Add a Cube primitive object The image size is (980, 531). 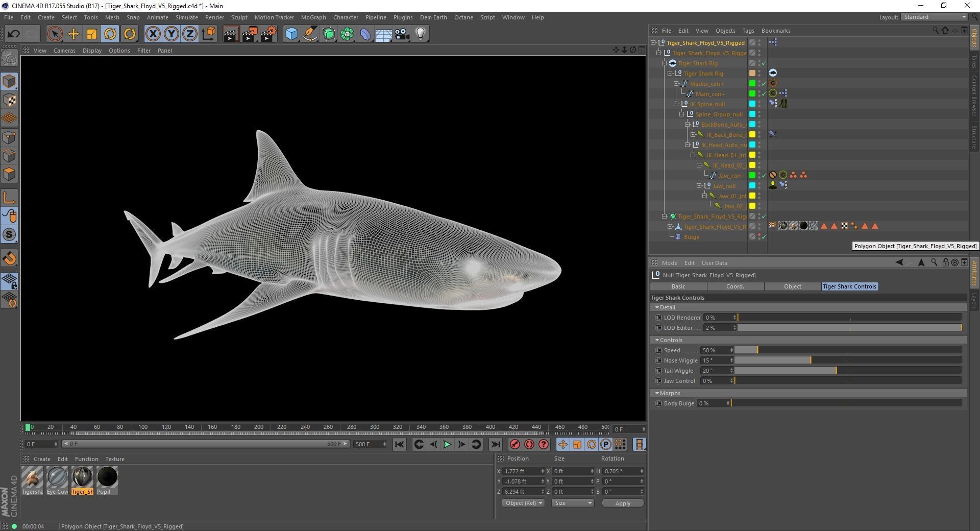click(291, 34)
